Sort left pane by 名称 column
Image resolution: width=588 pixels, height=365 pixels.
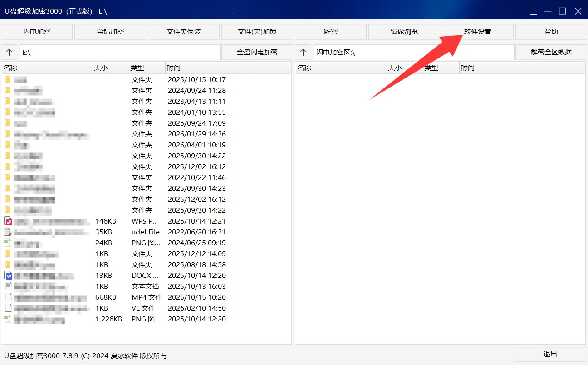(47, 68)
